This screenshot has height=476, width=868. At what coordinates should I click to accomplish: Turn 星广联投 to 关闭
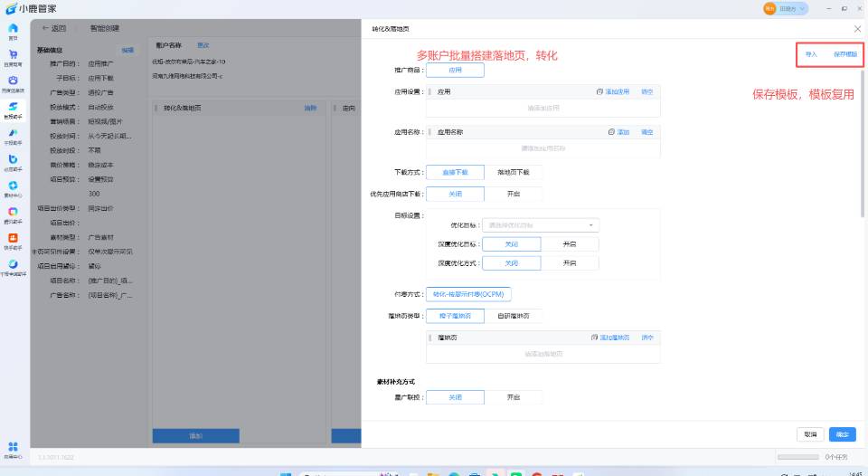point(455,397)
